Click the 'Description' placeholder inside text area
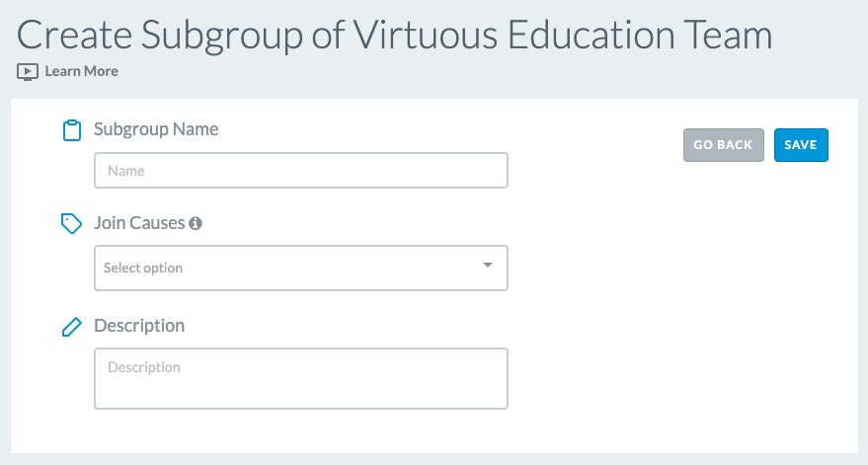This screenshot has width=868, height=465. [x=144, y=367]
